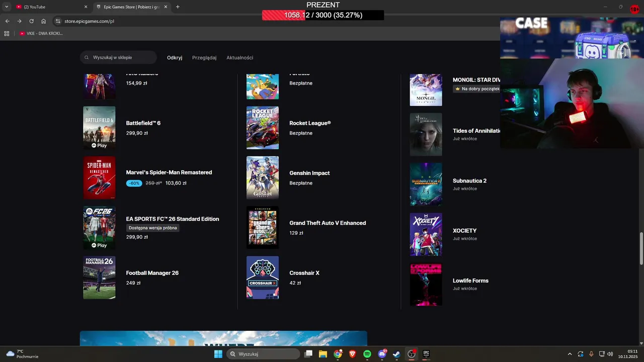Open the Tides of Annihilation cover thumbnail
The image size is (644, 362).
coord(426,134)
